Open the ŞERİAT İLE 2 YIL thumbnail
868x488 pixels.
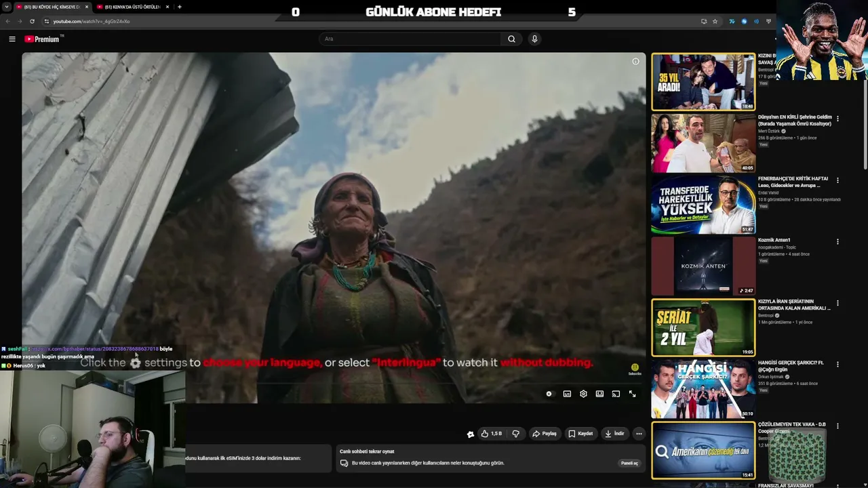tap(703, 327)
